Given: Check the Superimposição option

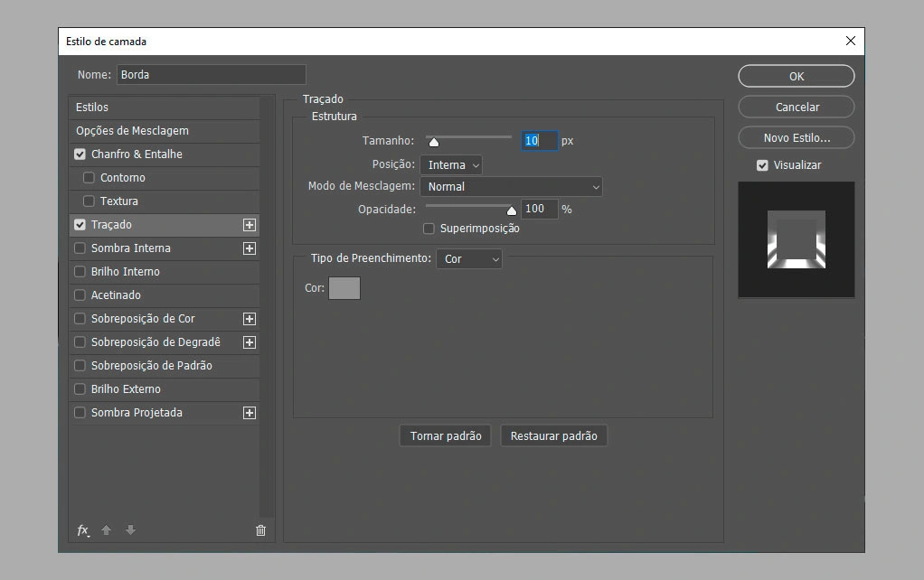Looking at the screenshot, I should pos(429,229).
